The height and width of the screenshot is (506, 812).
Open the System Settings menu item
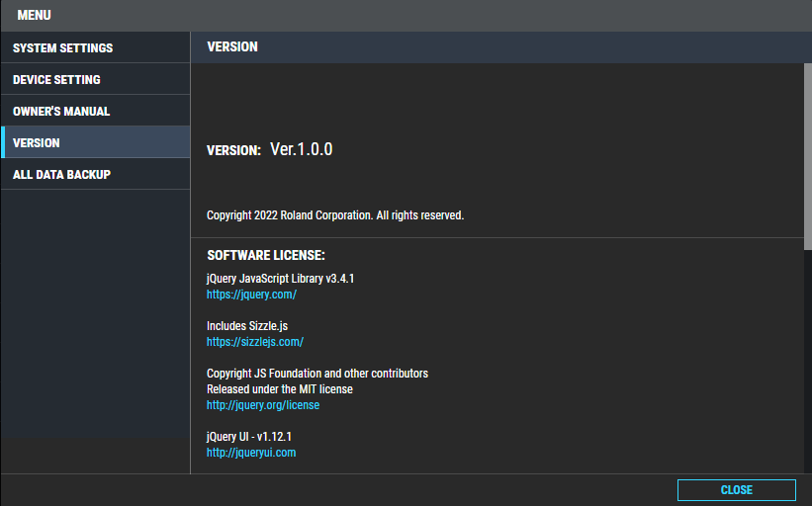[95, 47]
